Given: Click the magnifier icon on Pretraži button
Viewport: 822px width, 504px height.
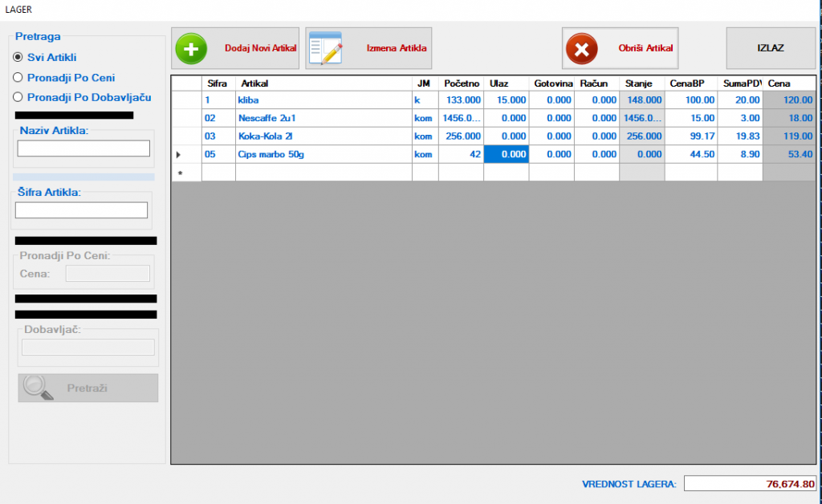Looking at the screenshot, I should tap(38, 388).
